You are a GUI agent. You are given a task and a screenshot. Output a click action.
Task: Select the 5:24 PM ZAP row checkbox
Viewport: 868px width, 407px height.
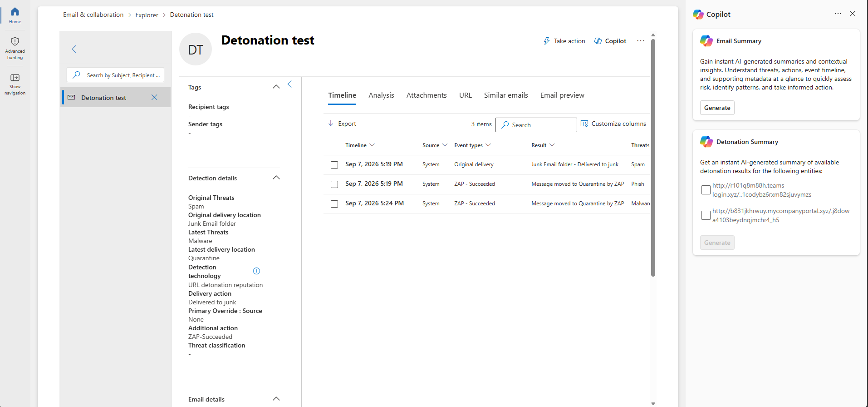tap(334, 204)
